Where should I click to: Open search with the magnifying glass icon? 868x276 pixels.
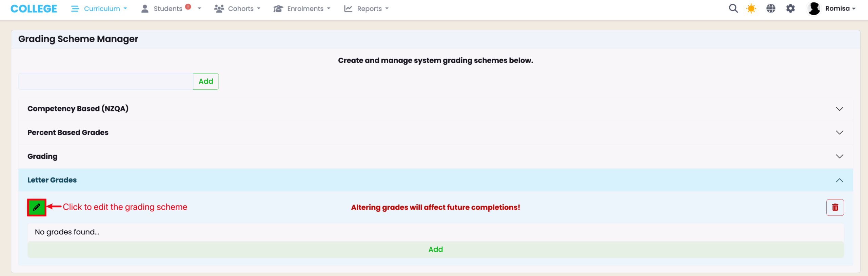point(733,8)
